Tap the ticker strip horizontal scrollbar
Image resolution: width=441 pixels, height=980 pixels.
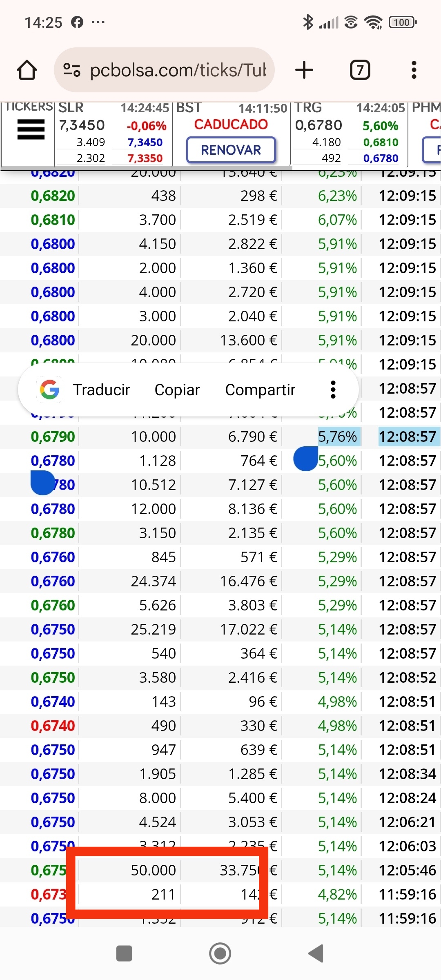[147, 167]
